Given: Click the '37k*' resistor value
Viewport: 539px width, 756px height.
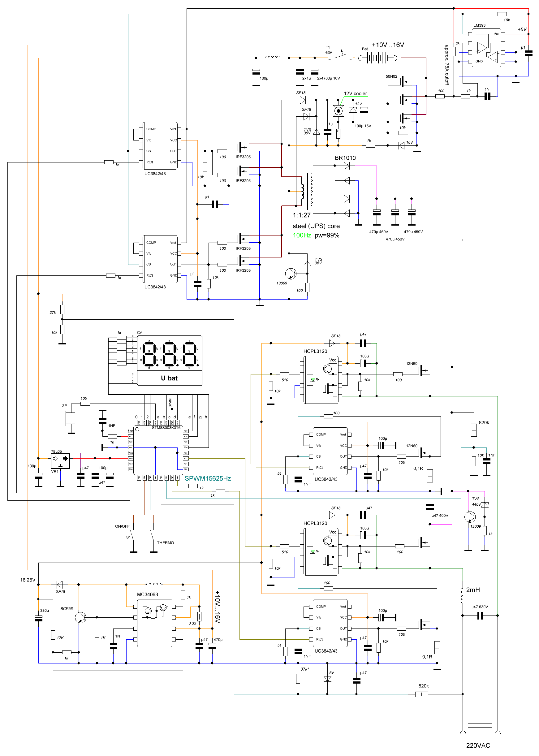Looking at the screenshot, I should (305, 669).
